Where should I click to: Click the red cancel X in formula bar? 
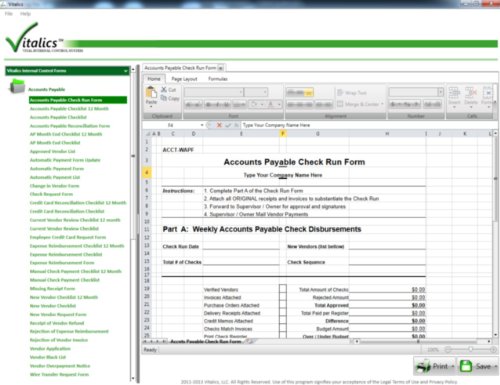click(219, 125)
